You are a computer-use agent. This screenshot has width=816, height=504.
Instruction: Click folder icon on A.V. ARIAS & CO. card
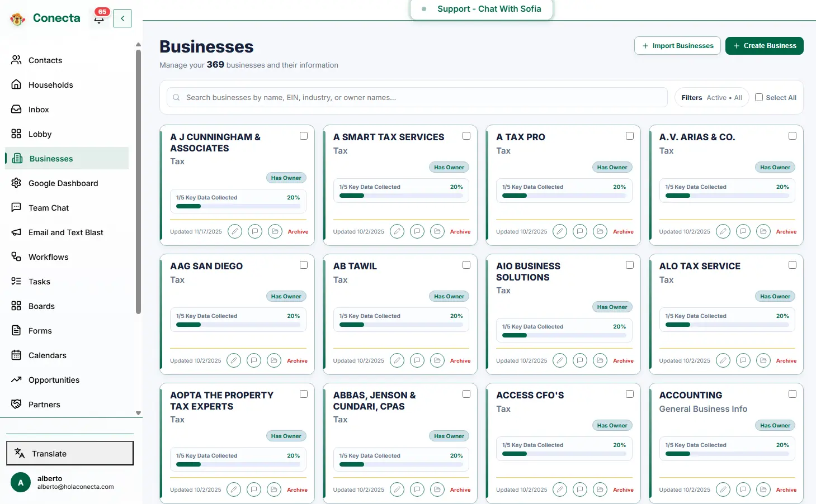pos(763,231)
